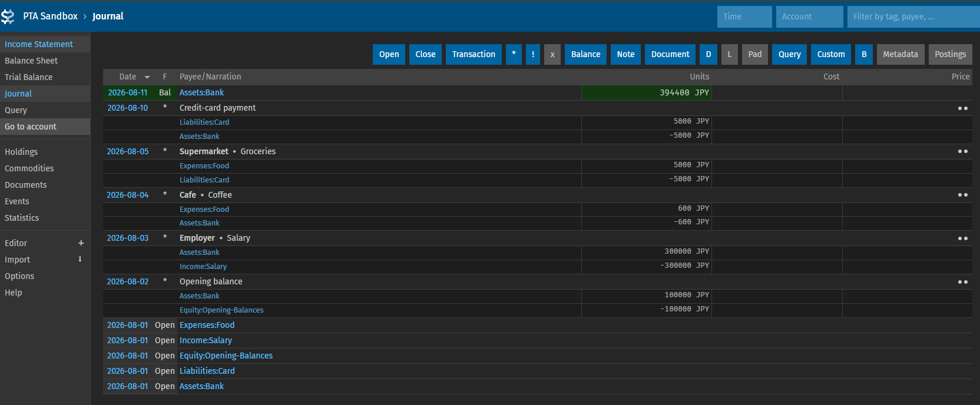Click the Employer payee name
The height and width of the screenshot is (405, 980).
tap(197, 238)
